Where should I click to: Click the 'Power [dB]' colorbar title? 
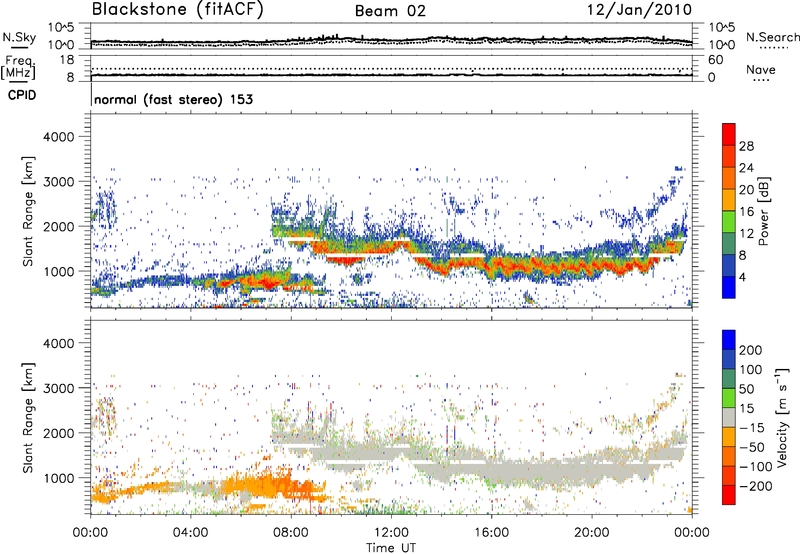pos(763,211)
